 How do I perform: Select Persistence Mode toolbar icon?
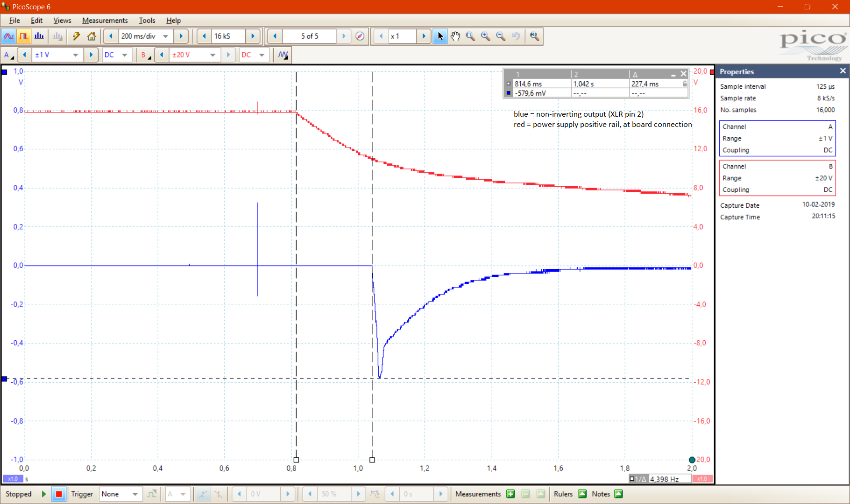pyautogui.click(x=24, y=36)
